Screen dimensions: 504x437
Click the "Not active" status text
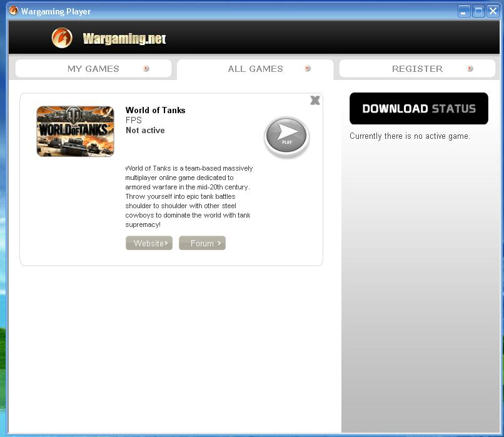click(x=145, y=130)
